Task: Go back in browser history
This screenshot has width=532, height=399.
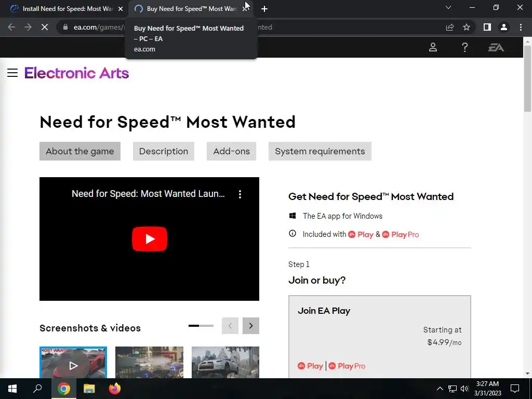Action: point(11,27)
